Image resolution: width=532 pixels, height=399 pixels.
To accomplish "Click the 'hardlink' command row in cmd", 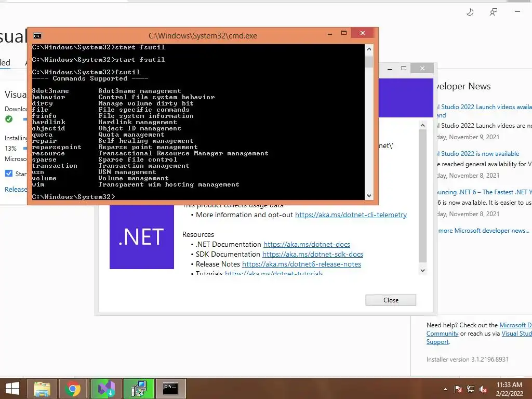I will pos(104,122).
